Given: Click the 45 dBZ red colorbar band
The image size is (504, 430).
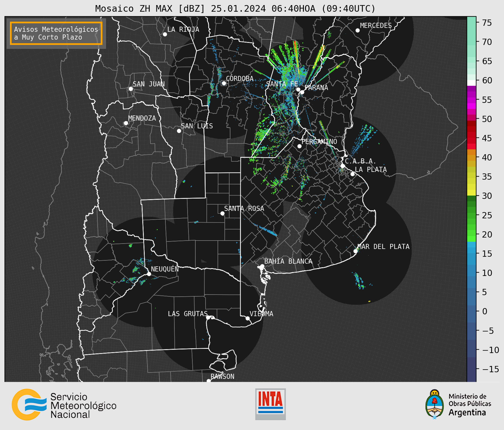Looking at the screenshot, I should coord(471,138).
